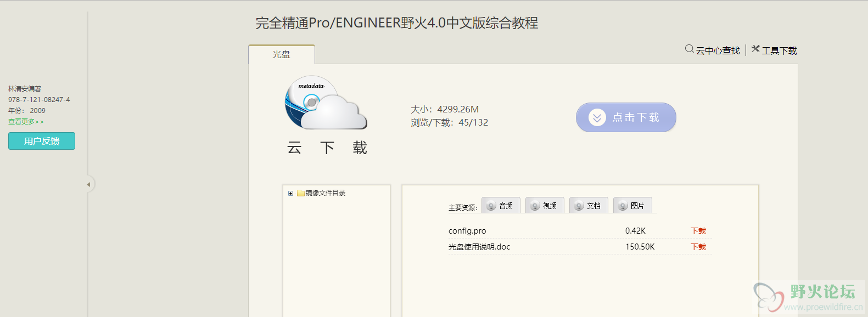Collapse the left sidebar with arrow handle

(x=88, y=184)
